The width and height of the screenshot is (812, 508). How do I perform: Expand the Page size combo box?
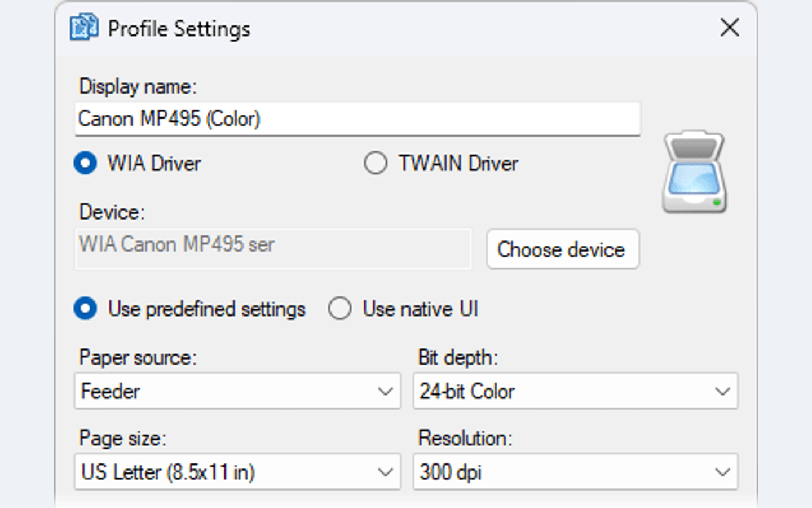237,471
